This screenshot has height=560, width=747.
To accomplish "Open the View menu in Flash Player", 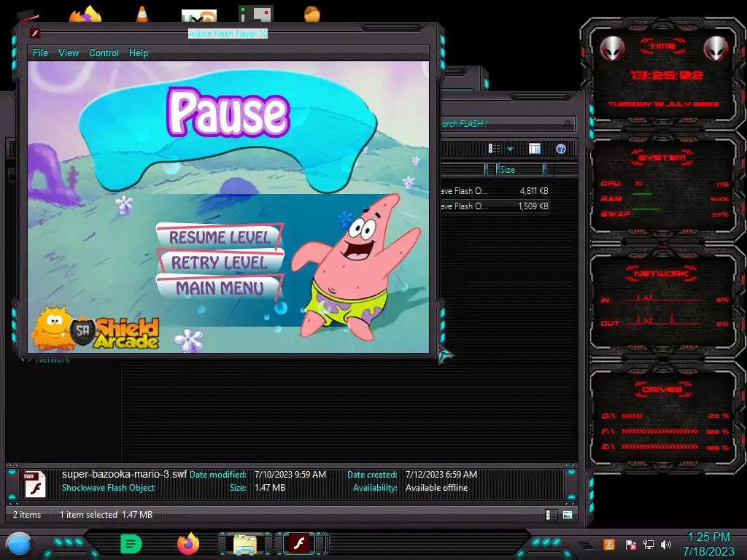I will coord(68,52).
